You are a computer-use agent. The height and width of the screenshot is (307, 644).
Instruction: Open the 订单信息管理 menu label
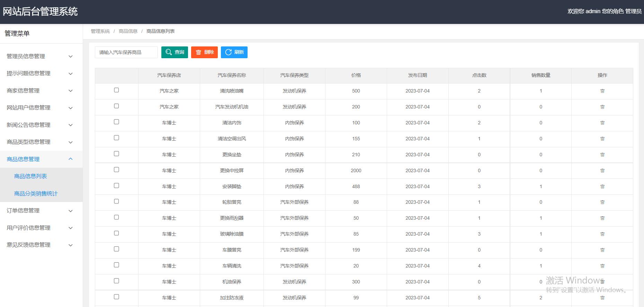tap(23, 211)
